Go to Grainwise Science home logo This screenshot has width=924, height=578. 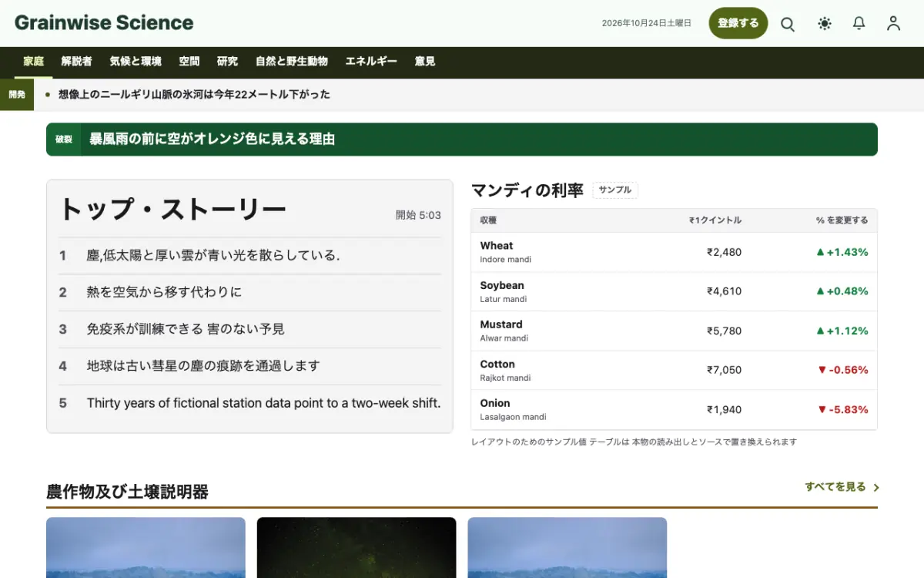pos(104,23)
